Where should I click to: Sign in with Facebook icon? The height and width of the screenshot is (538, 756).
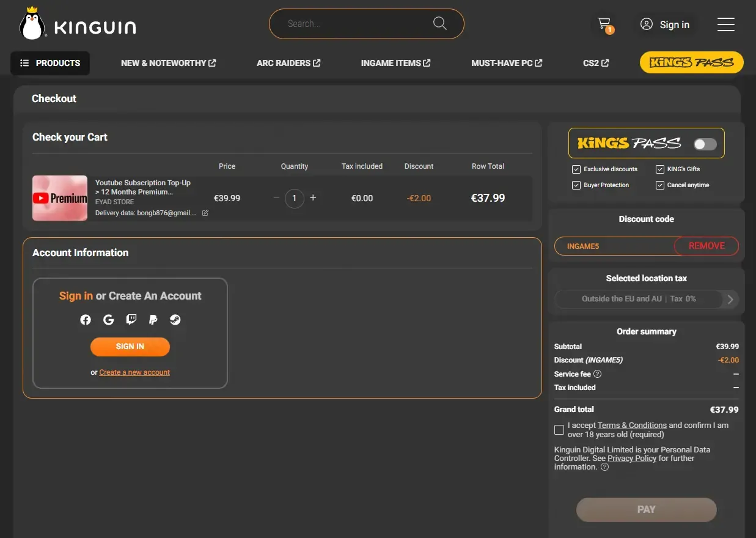[86, 320]
